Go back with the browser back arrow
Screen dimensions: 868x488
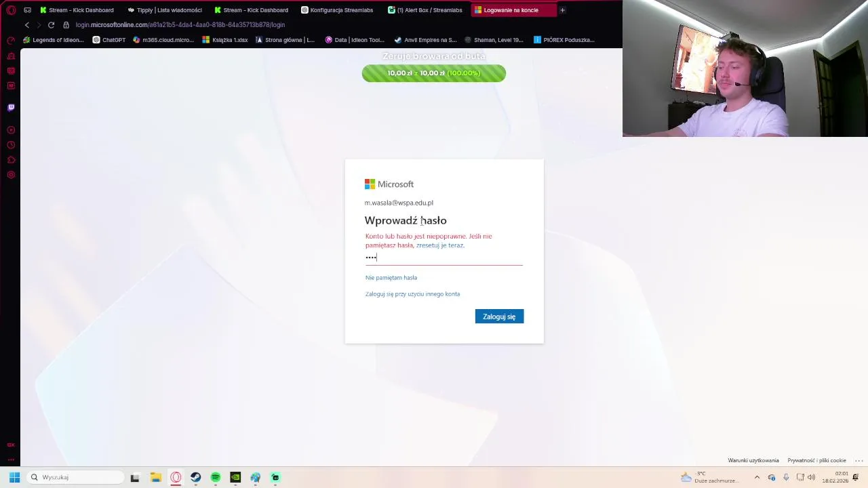[x=26, y=25]
